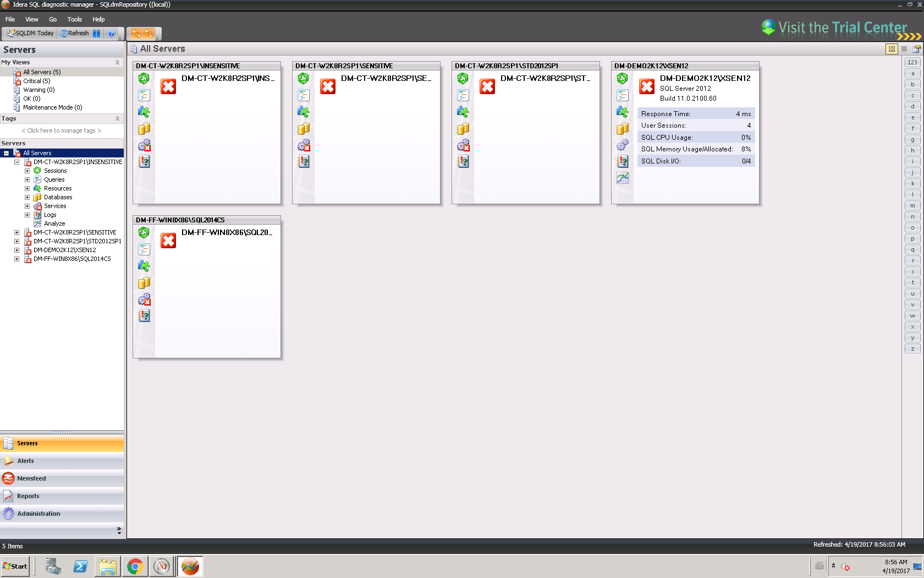This screenshot has height=578, width=924.
Task: Filter servers by letter d
Action: [x=912, y=106]
